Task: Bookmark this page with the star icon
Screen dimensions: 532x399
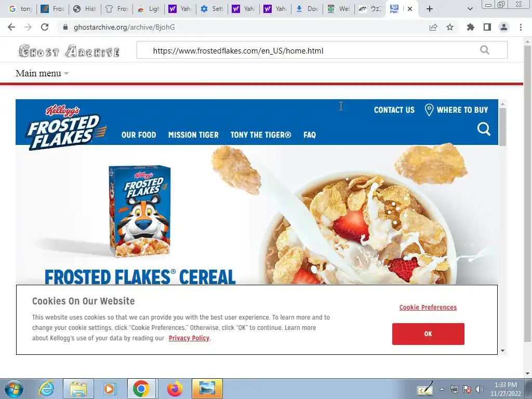Action: 450,27
